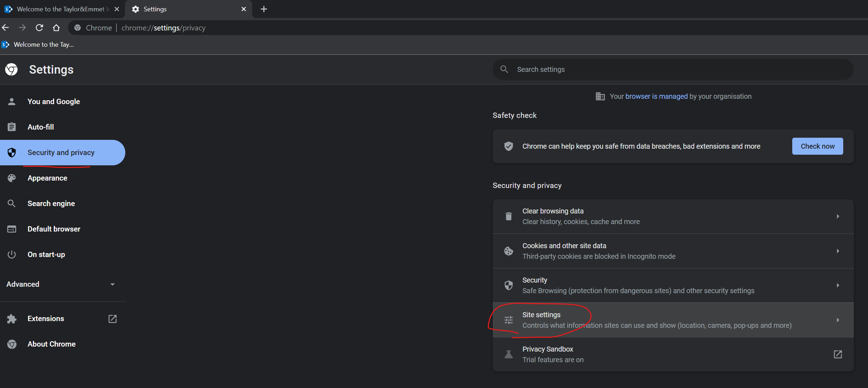This screenshot has width=868, height=388.
Task: Click the Cookies row cookie icon
Action: (509, 251)
